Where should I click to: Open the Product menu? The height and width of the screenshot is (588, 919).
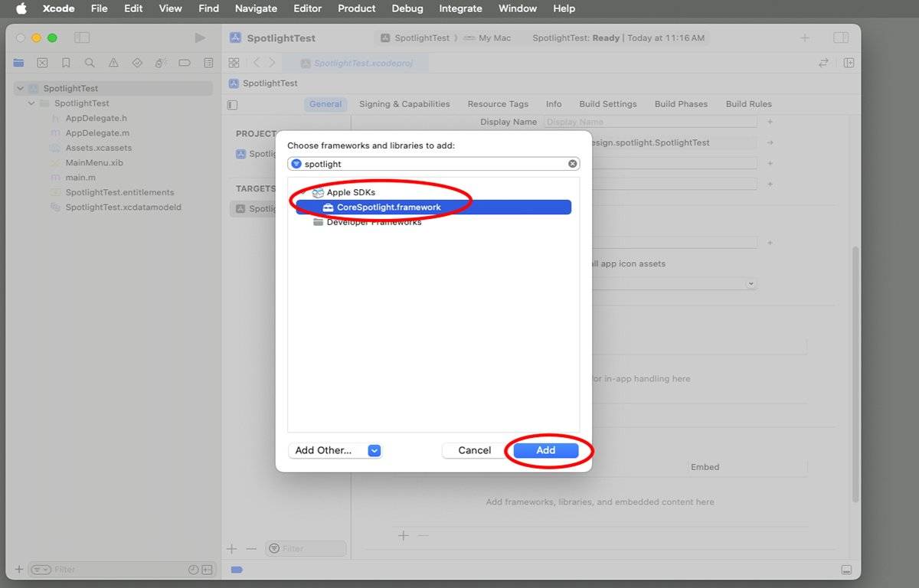tap(356, 8)
